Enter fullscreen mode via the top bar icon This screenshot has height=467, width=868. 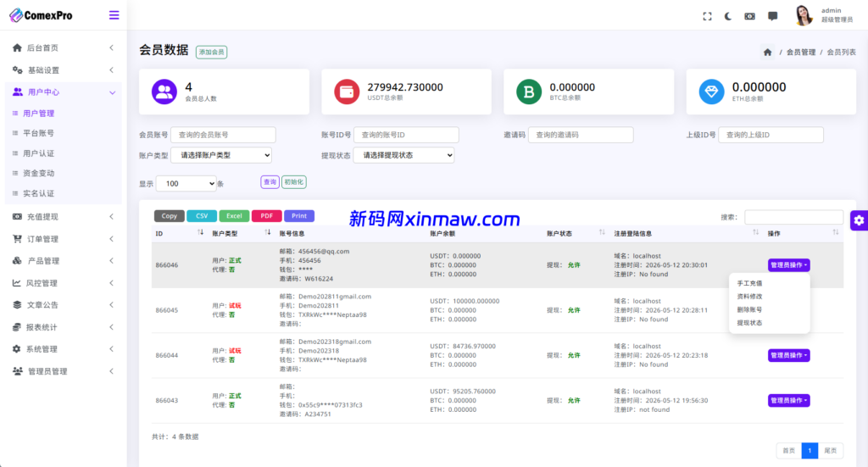[x=708, y=17]
